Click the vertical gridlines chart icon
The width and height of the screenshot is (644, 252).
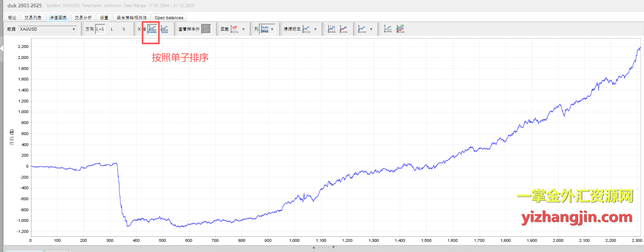click(331, 29)
